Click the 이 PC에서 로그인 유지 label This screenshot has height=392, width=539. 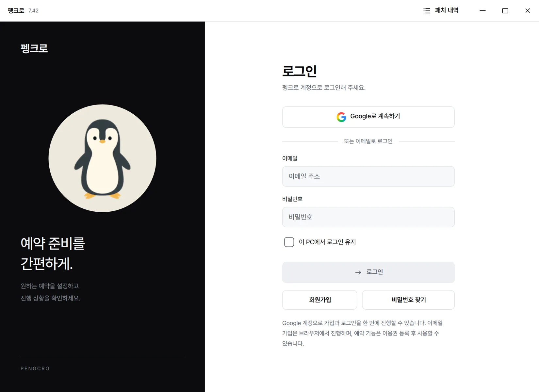click(327, 242)
